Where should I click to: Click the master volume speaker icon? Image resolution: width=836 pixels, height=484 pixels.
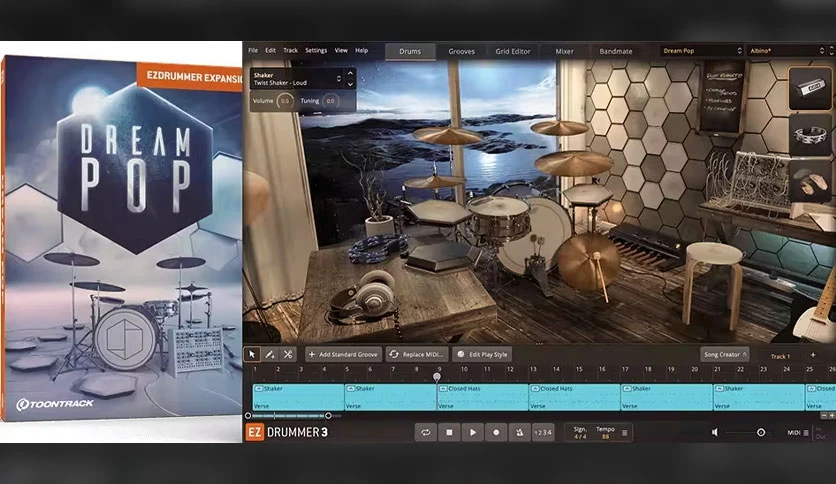(x=715, y=432)
